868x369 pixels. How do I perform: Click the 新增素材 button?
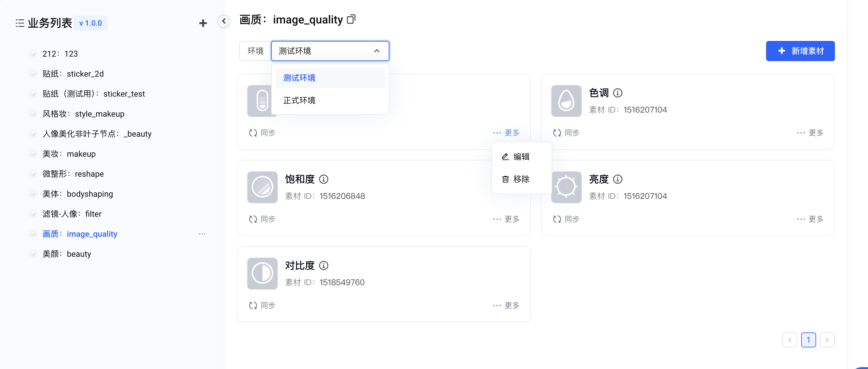[800, 51]
